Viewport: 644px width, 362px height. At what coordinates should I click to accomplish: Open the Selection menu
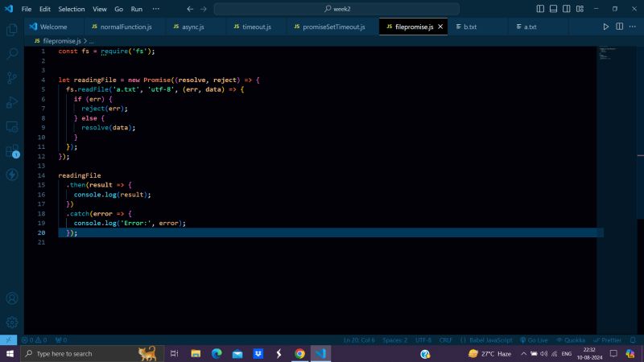click(x=71, y=9)
